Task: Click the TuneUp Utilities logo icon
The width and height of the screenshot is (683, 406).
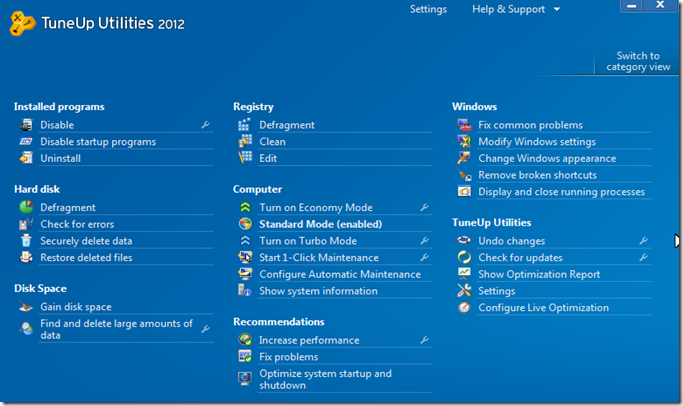Action: point(22,23)
